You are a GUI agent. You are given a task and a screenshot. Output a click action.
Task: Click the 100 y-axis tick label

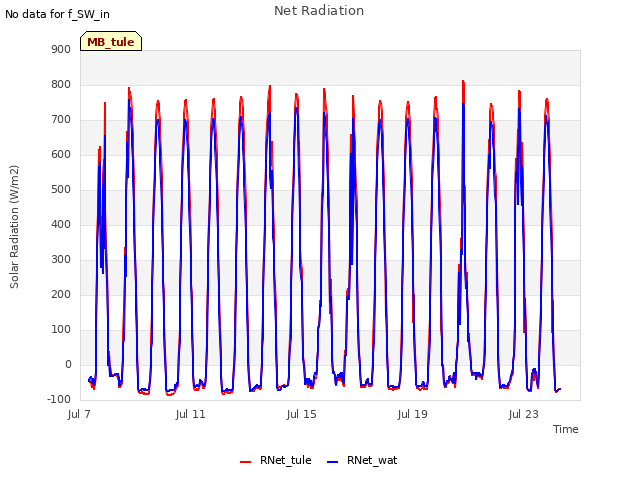tap(61, 329)
